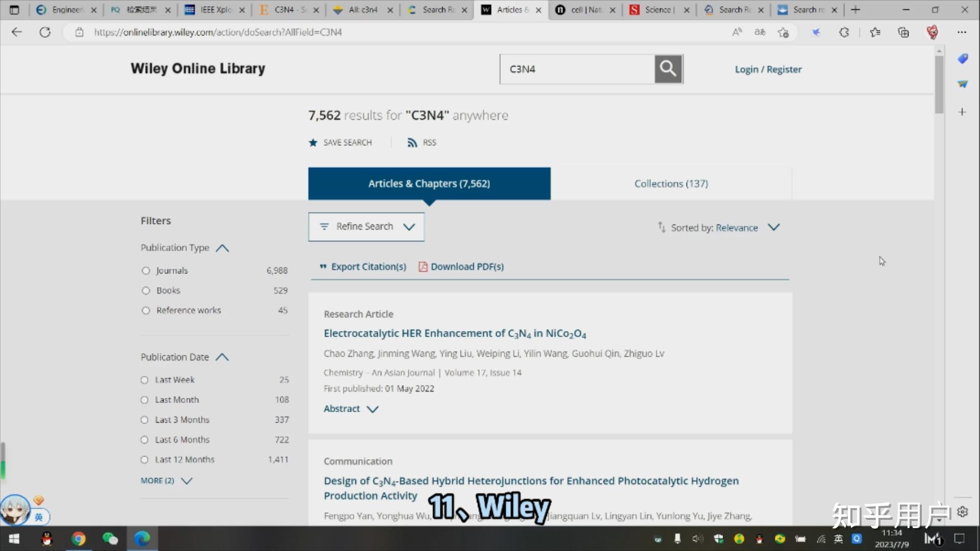
Task: Expand MORE (2) date options
Action: click(166, 481)
